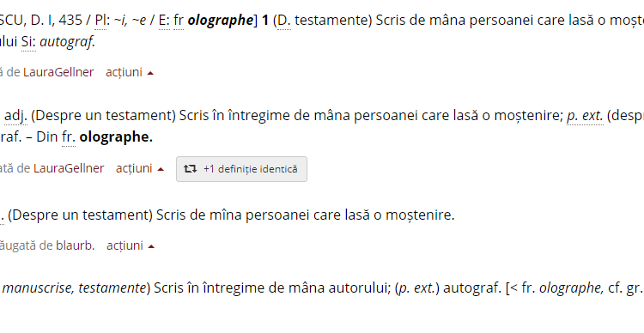Image resolution: width=644 pixels, height=333 pixels.
Task: Expand acțiuni menu under the autograf definition
Action: tap(130, 72)
